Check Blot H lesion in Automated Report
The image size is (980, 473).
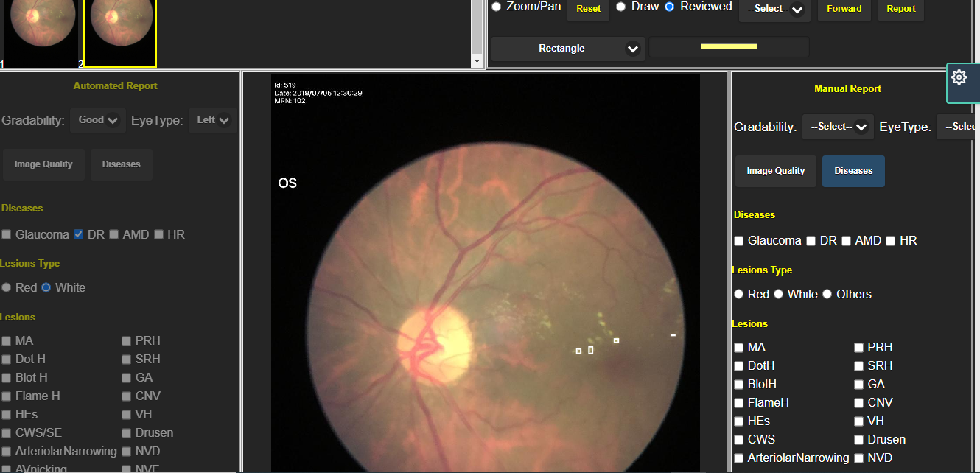[x=7, y=378]
